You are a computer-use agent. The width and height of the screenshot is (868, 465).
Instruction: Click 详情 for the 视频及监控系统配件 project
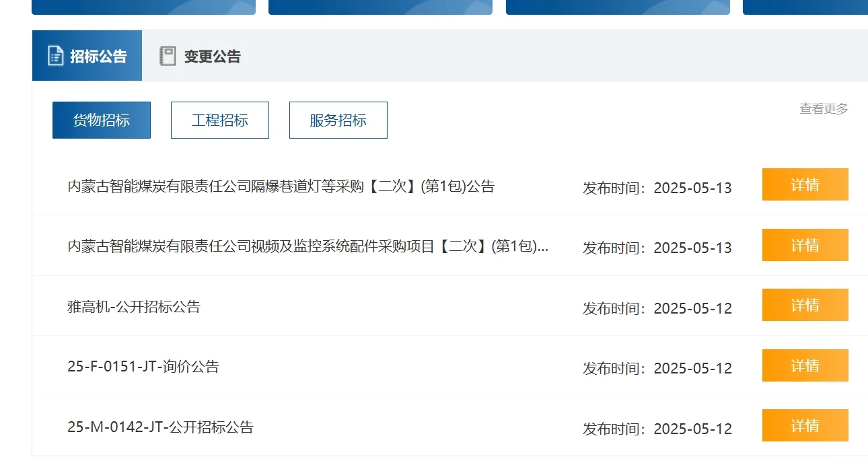(804, 245)
